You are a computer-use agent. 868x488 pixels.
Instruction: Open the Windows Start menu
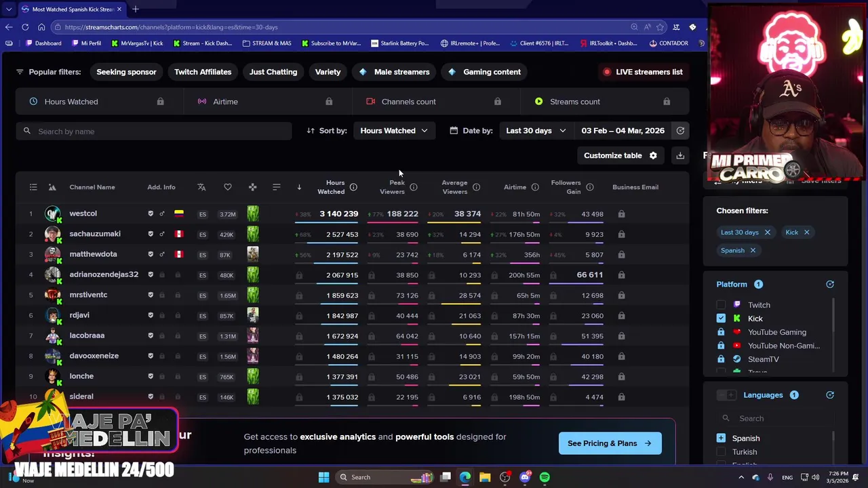click(x=323, y=477)
